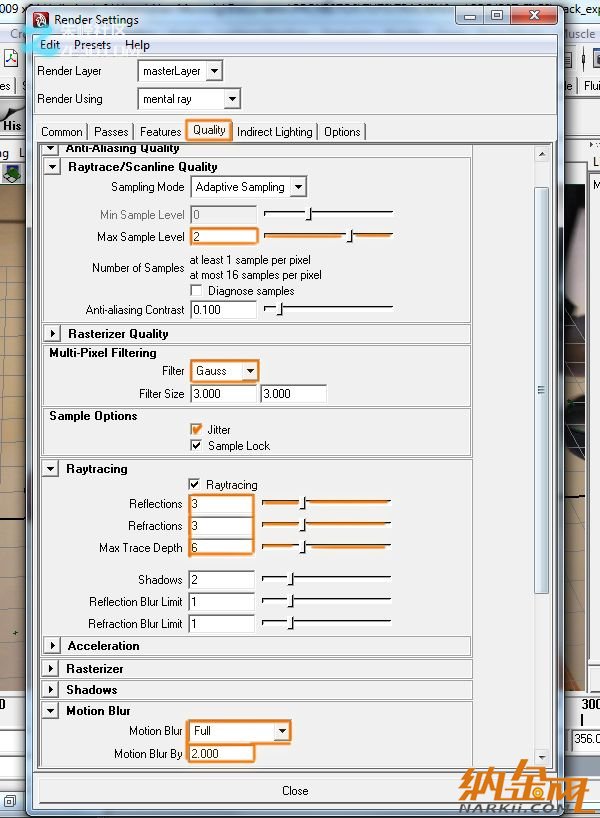Expand the Shadows section

point(52,690)
